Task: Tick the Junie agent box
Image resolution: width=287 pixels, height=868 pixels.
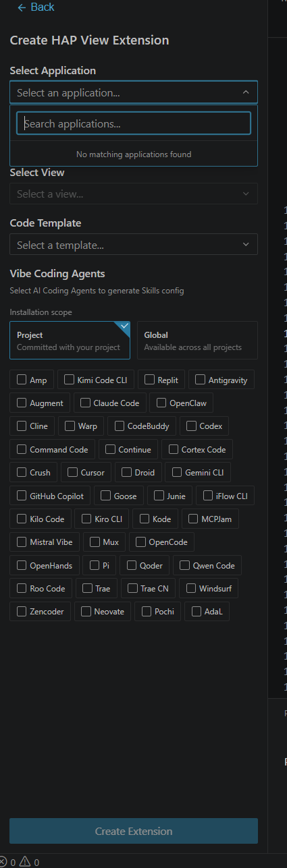Action: tap(159, 496)
